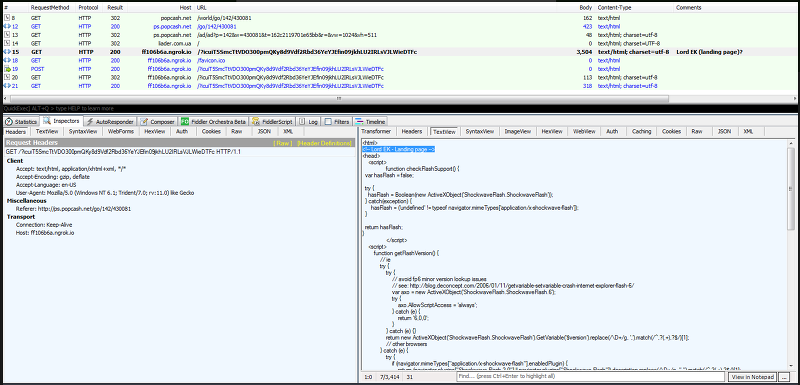Select the liader.com.ua host cell
This screenshot has width=800, height=385.
(x=175, y=43)
